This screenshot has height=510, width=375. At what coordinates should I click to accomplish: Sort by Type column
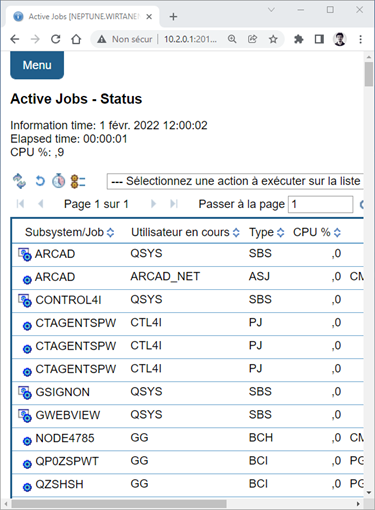[281, 232]
